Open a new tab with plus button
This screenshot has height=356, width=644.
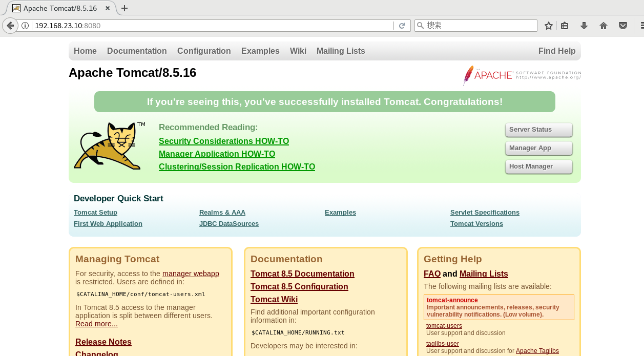pyautogui.click(x=124, y=8)
